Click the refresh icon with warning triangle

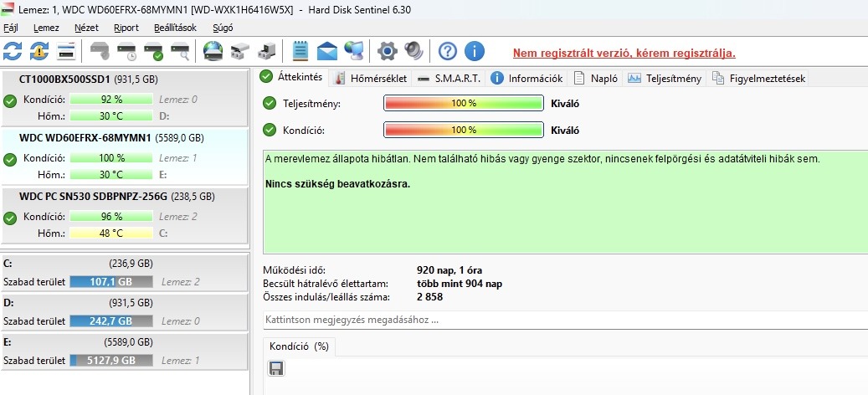39,51
